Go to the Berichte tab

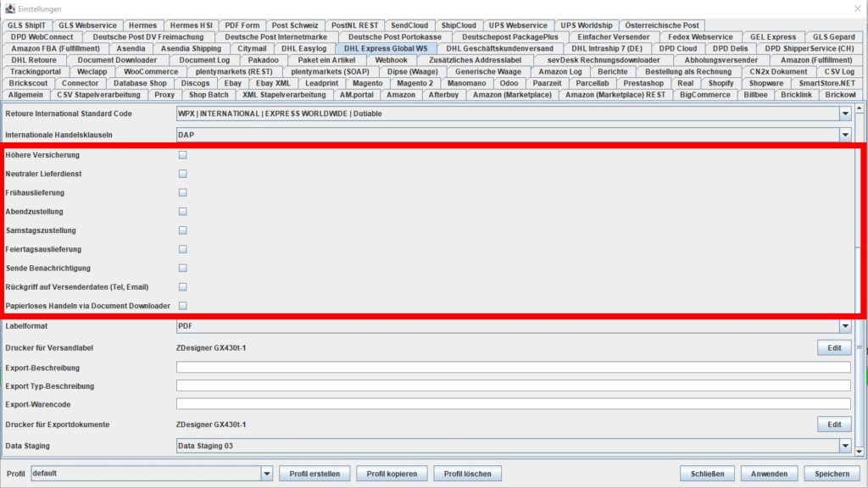(612, 71)
